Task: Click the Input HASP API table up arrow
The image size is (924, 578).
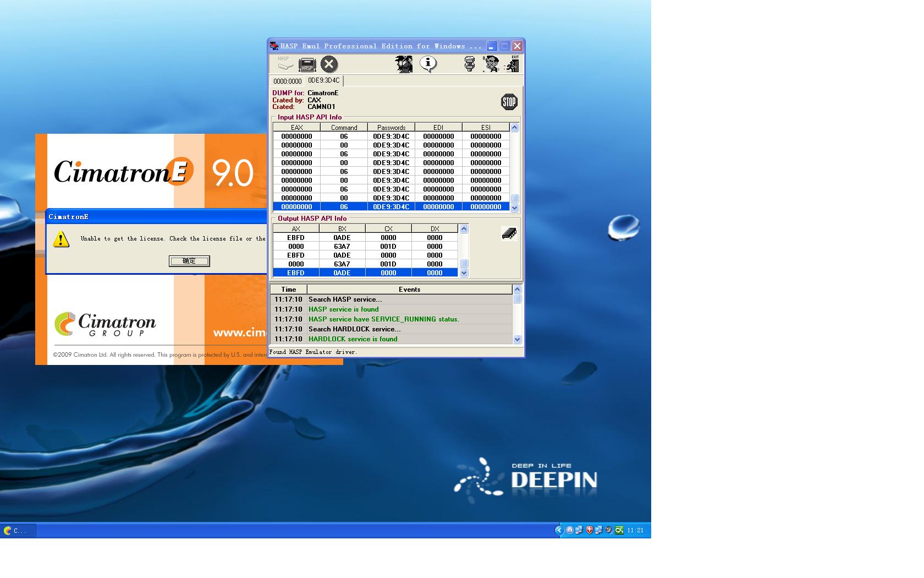Action: point(514,128)
